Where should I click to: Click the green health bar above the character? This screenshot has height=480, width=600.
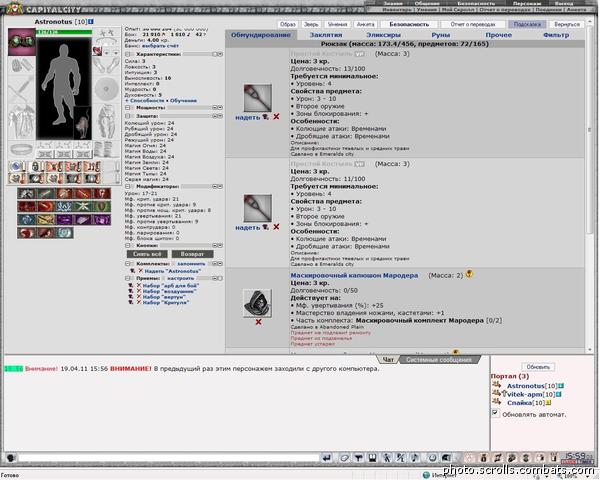pyautogui.click(x=64, y=32)
